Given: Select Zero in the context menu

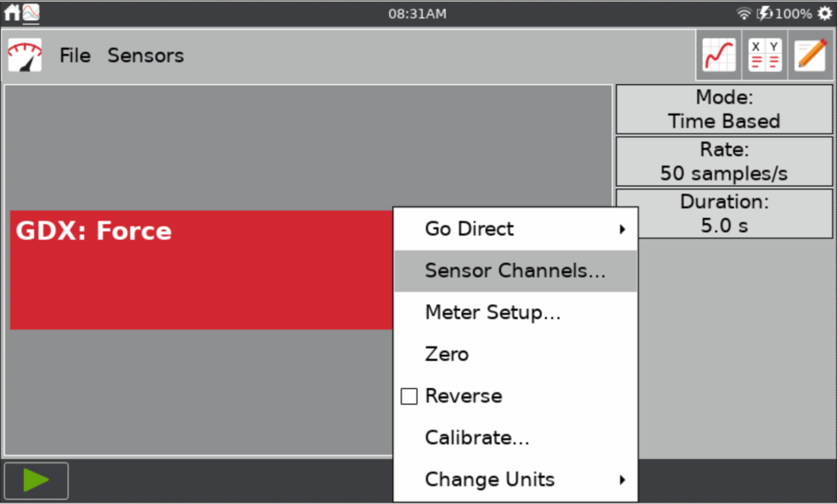Looking at the screenshot, I should pos(515,355).
